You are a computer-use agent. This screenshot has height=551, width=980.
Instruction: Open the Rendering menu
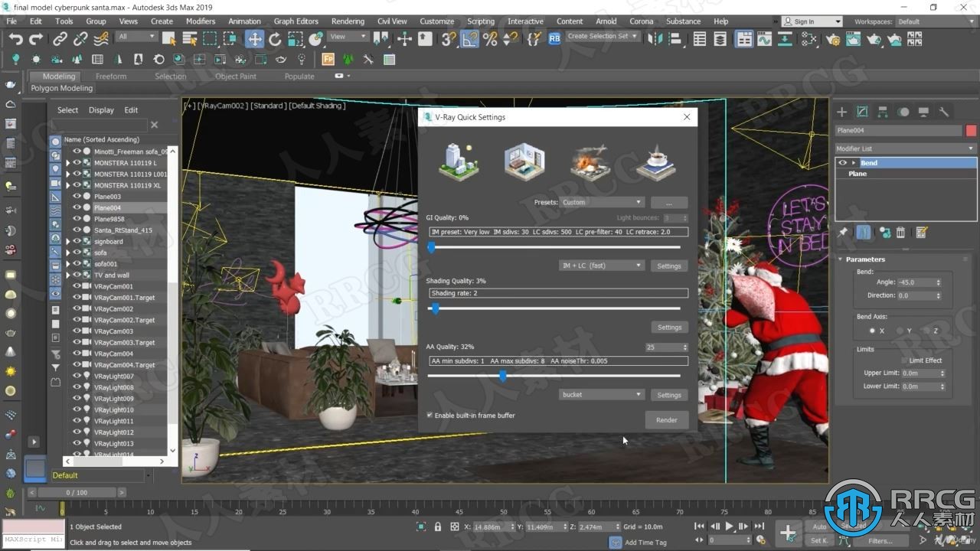(348, 21)
